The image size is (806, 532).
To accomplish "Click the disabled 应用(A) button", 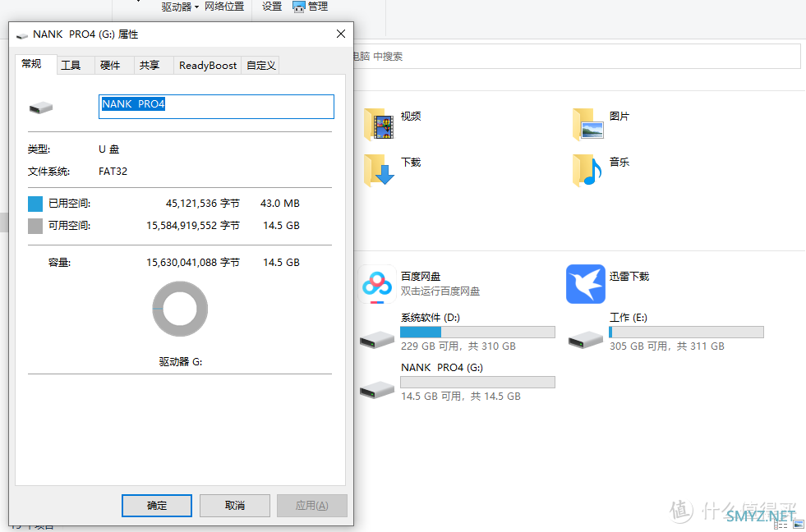I will 312,506.
